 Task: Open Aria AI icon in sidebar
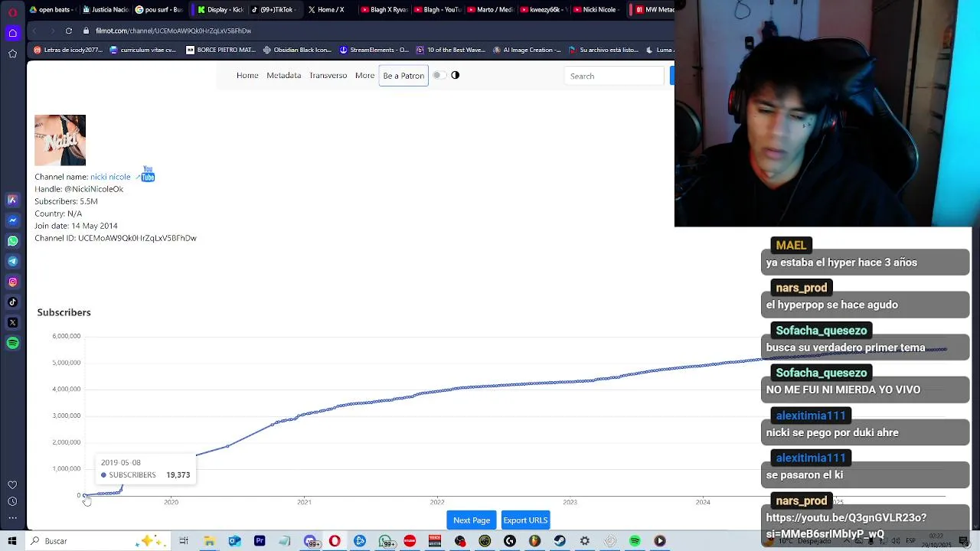[12, 200]
